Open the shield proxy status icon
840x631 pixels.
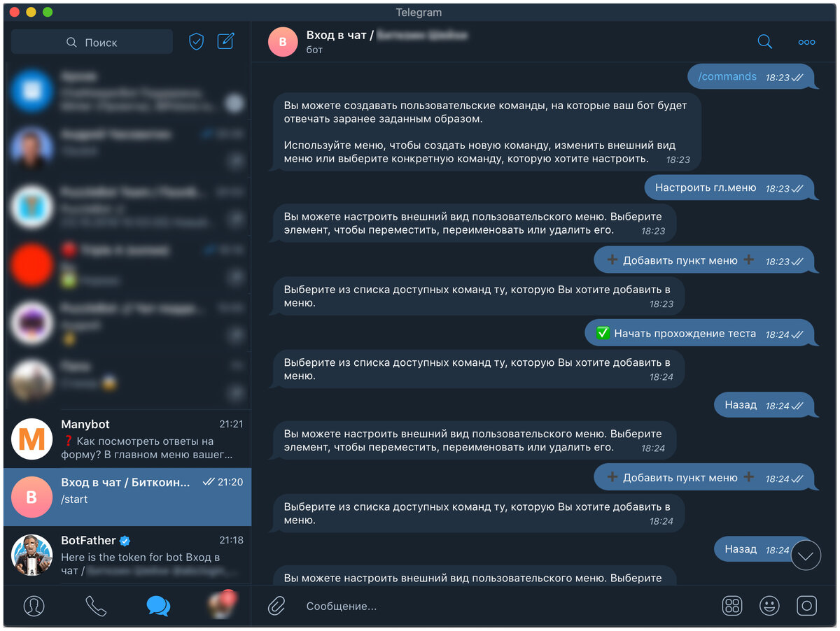[197, 42]
